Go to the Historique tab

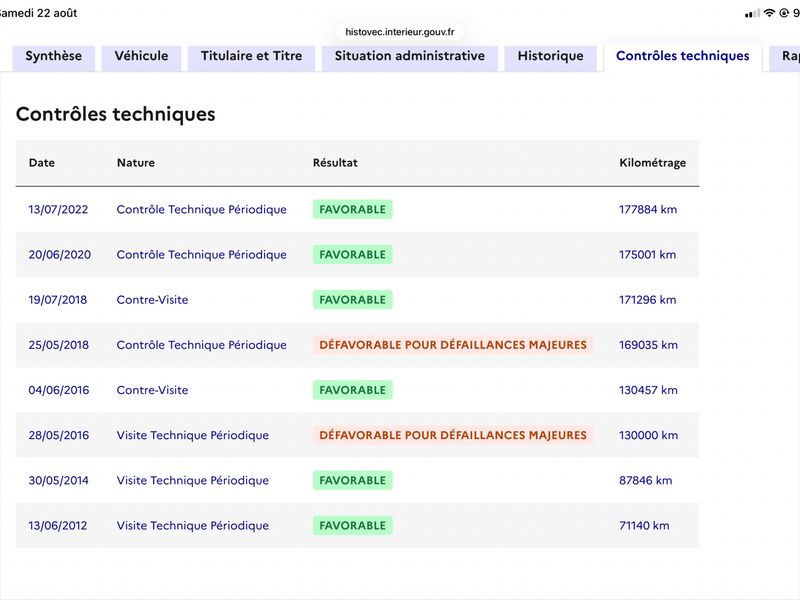(551, 56)
